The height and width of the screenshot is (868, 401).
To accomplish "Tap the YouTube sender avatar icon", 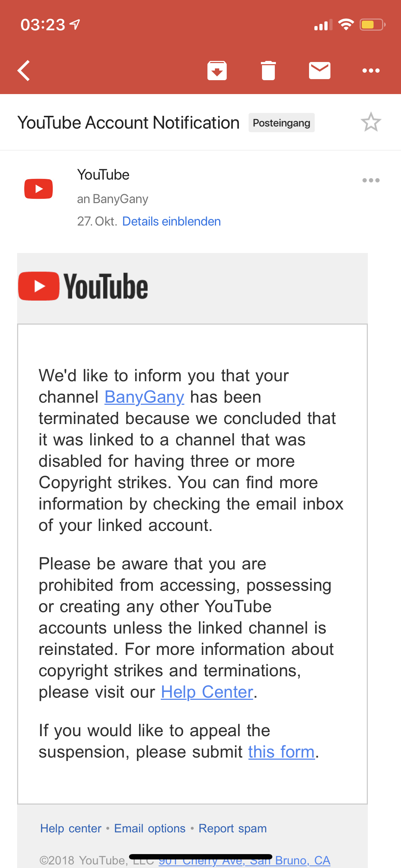I will click(38, 189).
